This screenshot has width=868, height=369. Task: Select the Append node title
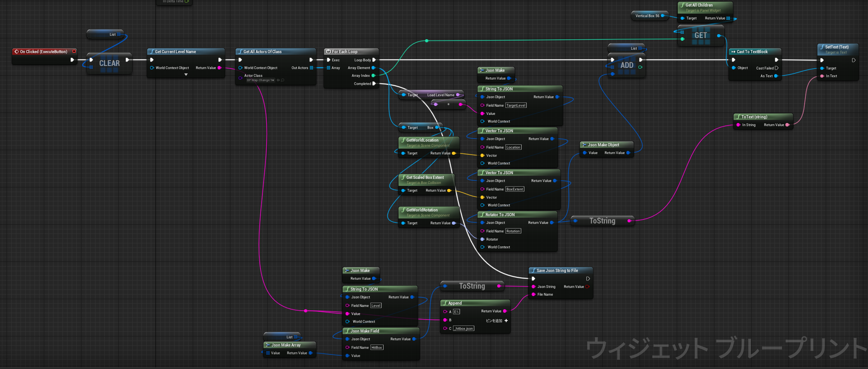coord(455,303)
